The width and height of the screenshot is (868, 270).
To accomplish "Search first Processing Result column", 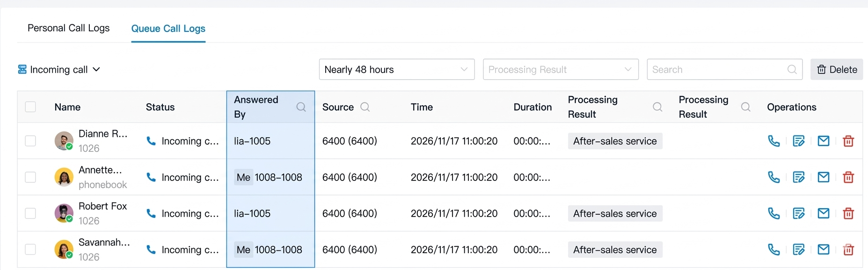I will [657, 107].
